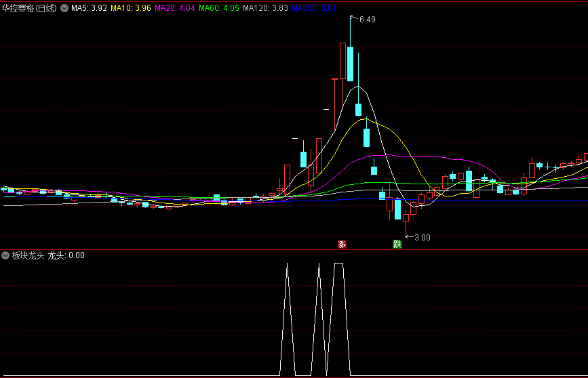Screen dimensions: 588x378
Task: Click the 6.49 high price label
Action: pos(367,20)
